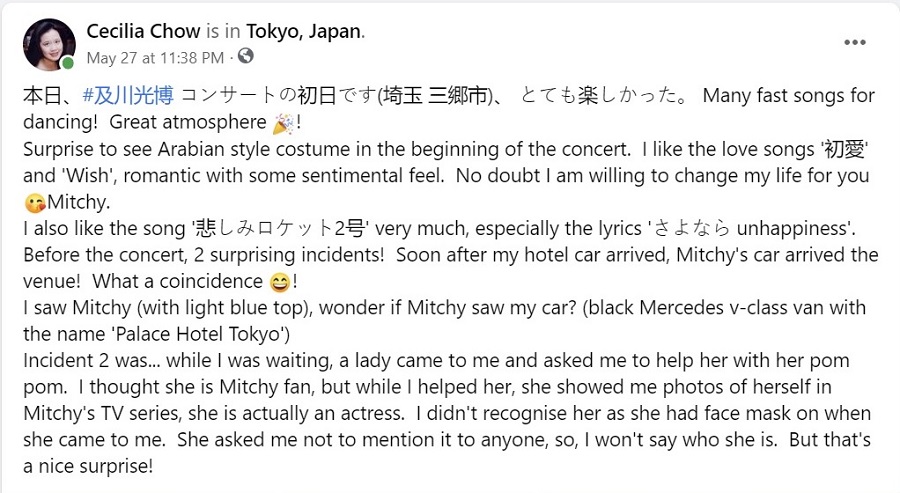Image resolution: width=900 pixels, height=493 pixels.
Task: Open Cecilia Chow's profile picture
Action: (49, 44)
